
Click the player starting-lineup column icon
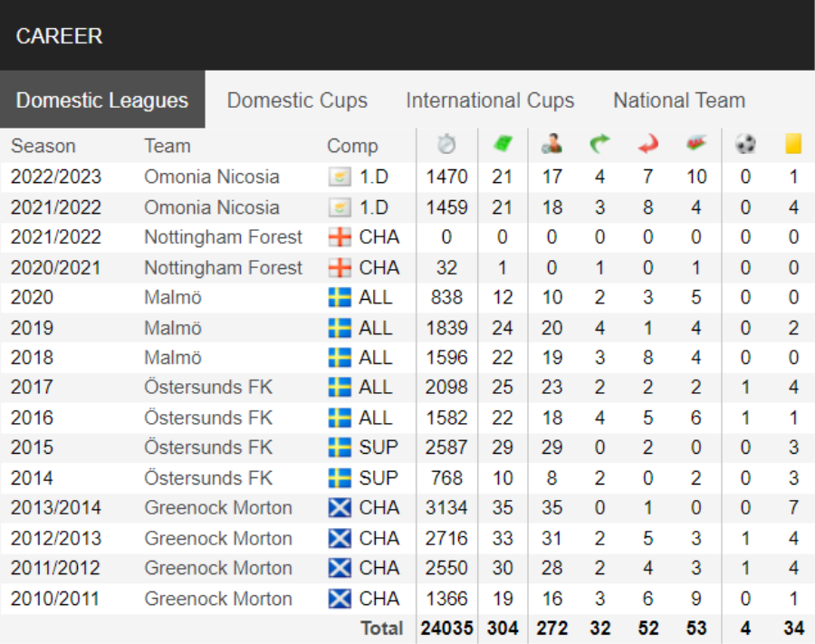[x=551, y=145]
